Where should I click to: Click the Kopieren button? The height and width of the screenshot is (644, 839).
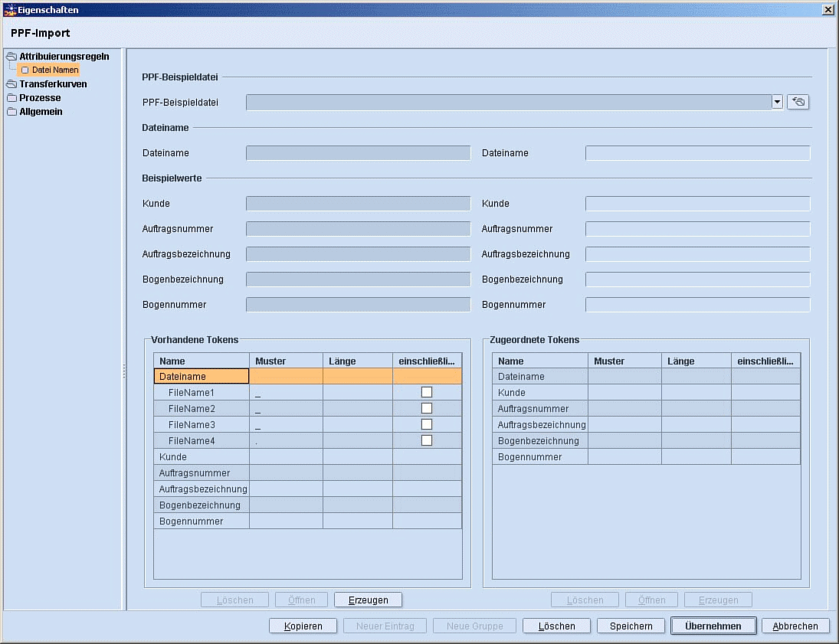[303, 626]
